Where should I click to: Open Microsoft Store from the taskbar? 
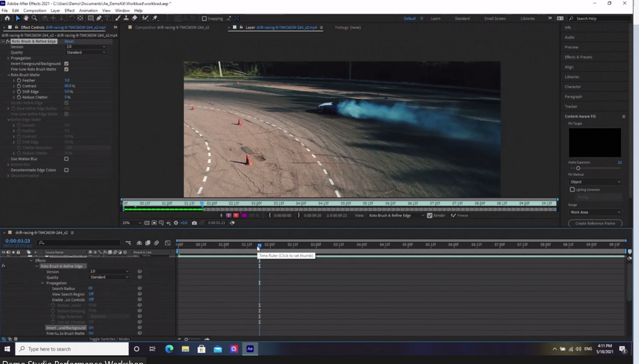click(x=202, y=349)
